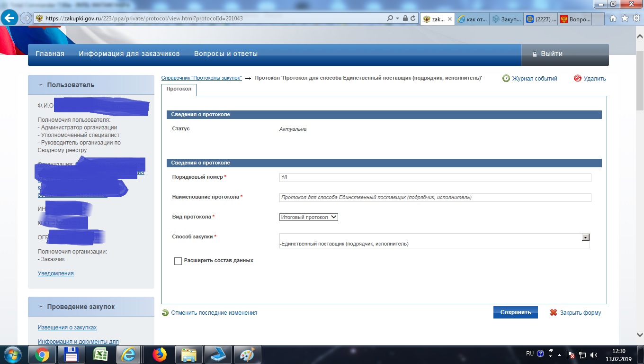This screenshot has height=364, width=644.
Task: Collapse the Пользователь panel
Action: pyautogui.click(x=41, y=85)
